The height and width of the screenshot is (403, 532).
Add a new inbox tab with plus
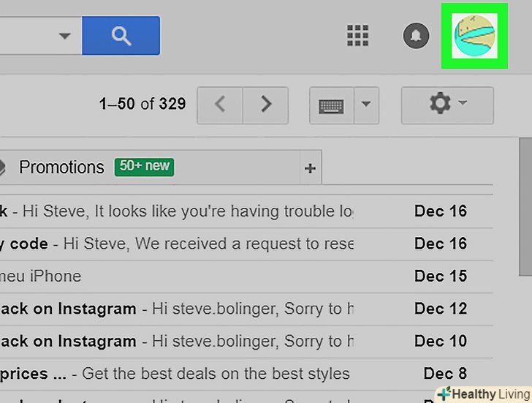pyautogui.click(x=311, y=168)
